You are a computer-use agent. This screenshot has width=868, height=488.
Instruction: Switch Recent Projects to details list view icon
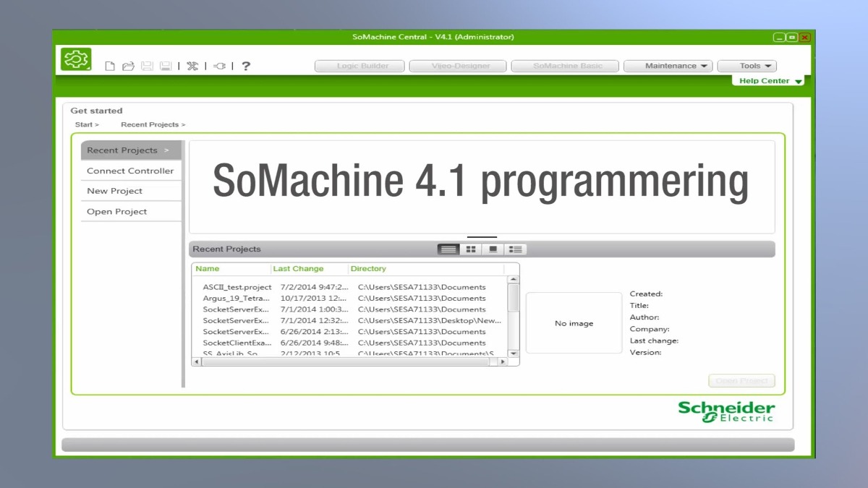click(x=516, y=249)
